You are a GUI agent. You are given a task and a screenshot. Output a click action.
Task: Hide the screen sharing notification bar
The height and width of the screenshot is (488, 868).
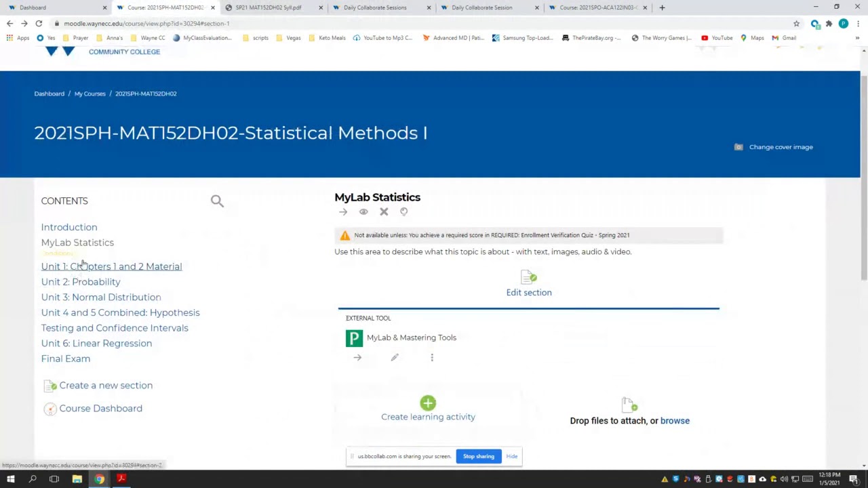click(512, 456)
